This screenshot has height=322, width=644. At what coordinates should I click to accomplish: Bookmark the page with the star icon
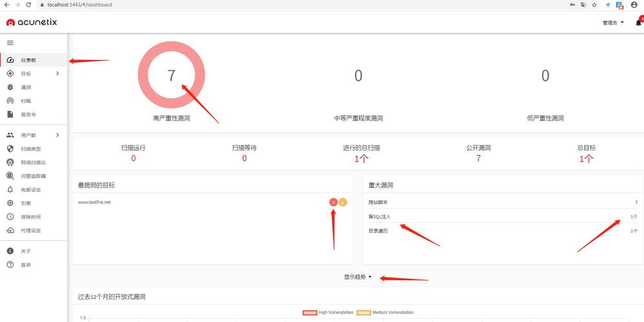594,5
